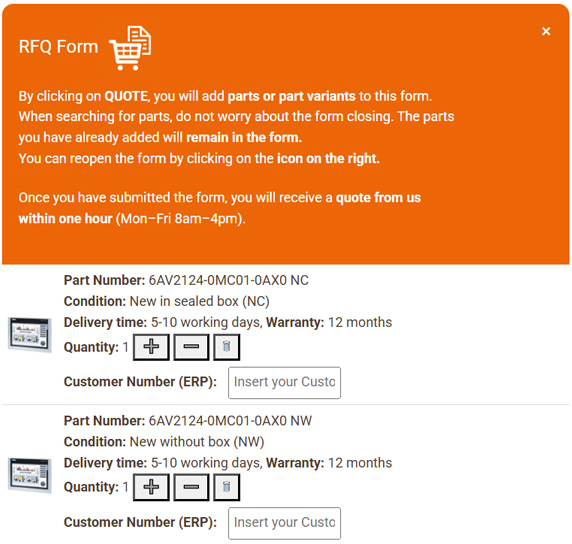Decrease quantity for the NC part
The width and height of the screenshot is (572, 544).
(191, 347)
